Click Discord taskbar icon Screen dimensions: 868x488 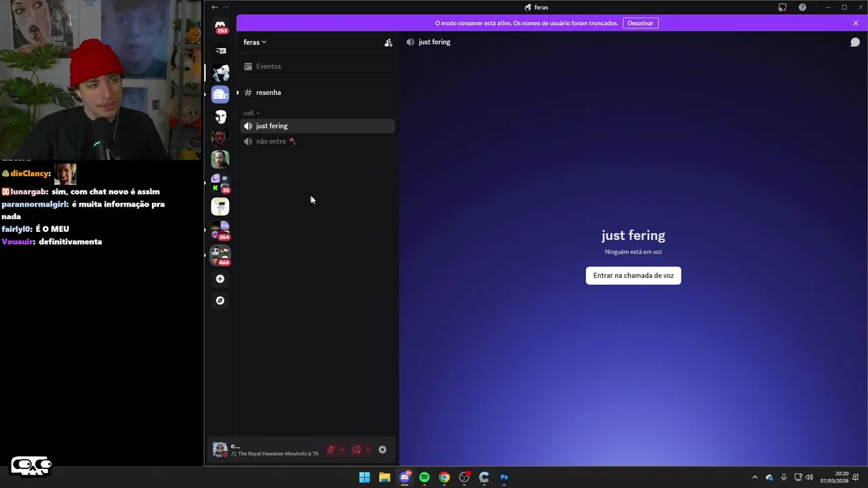pyautogui.click(x=405, y=477)
